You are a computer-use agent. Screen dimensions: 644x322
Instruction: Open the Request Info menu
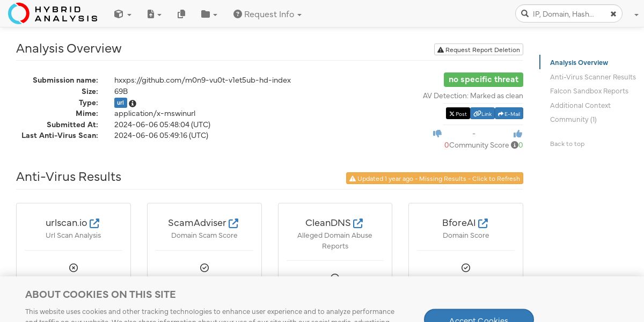pyautogui.click(x=267, y=14)
